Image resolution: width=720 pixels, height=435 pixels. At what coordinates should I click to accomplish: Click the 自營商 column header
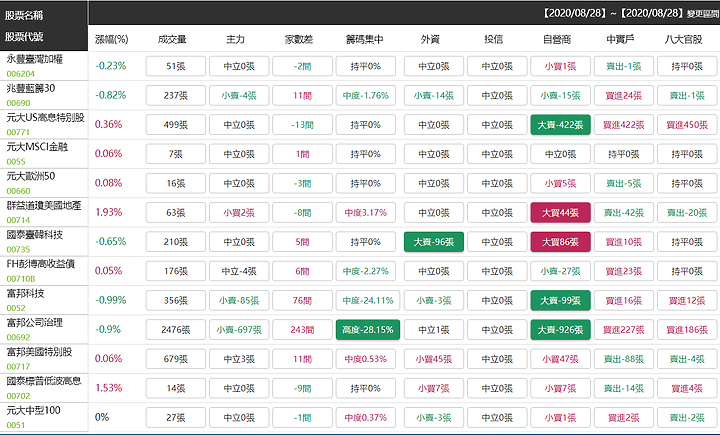557,40
